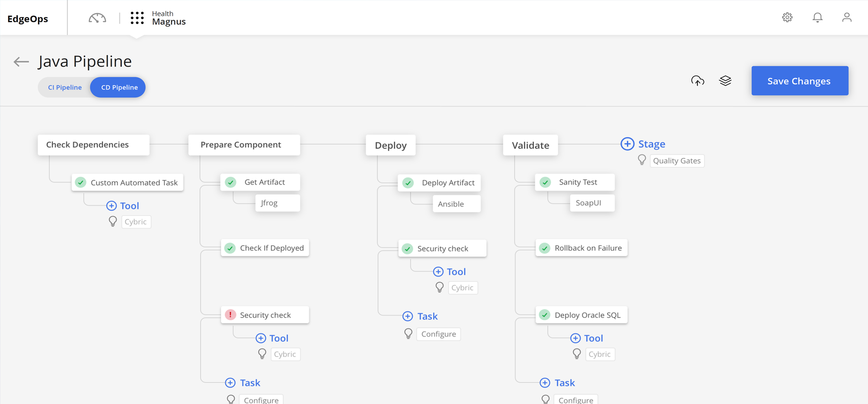Click lightbulb beside Cybric under Custom Automated Task
The width and height of the screenshot is (868, 404).
(x=113, y=222)
